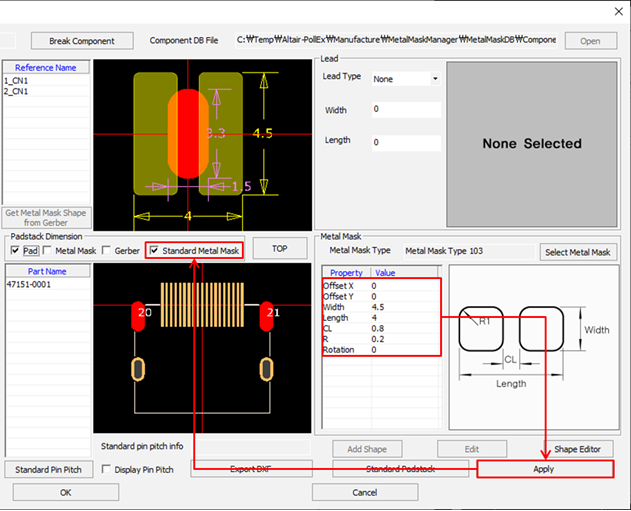The image size is (631, 511).
Task: Select 1_CN1 in the Reference Name list
Action: click(x=15, y=80)
